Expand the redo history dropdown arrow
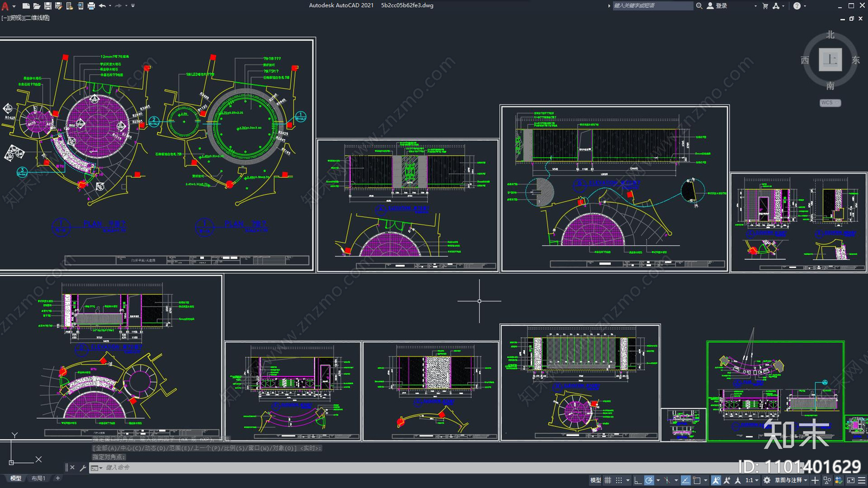Viewport: 868px width, 488px height. pos(126,6)
